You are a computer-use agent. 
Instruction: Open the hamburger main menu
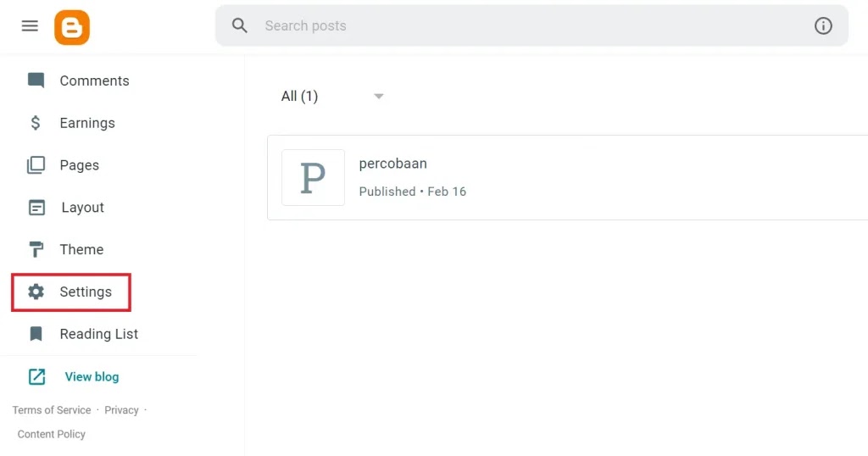click(30, 26)
